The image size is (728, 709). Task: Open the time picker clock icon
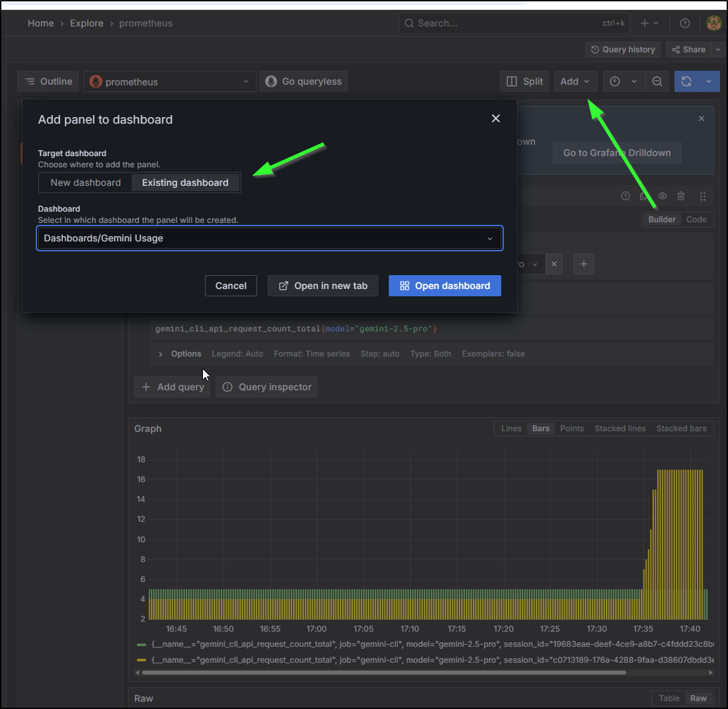click(x=615, y=82)
